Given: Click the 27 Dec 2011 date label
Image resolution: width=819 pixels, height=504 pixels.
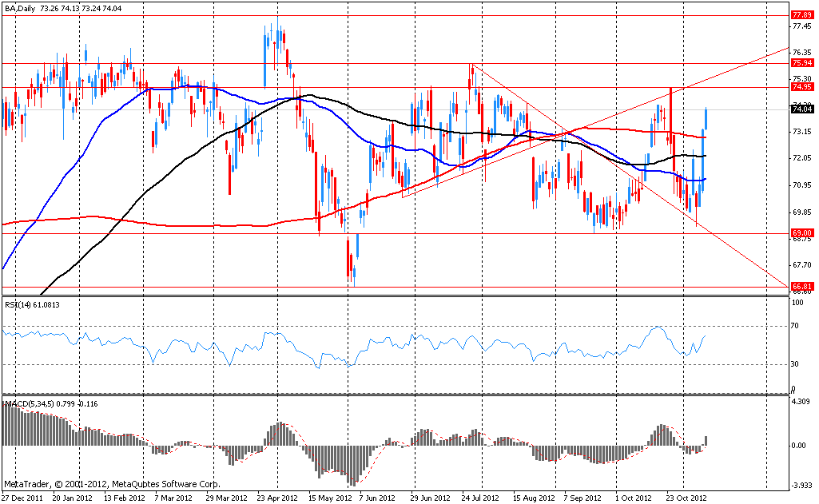Looking at the screenshot, I should [22, 497].
